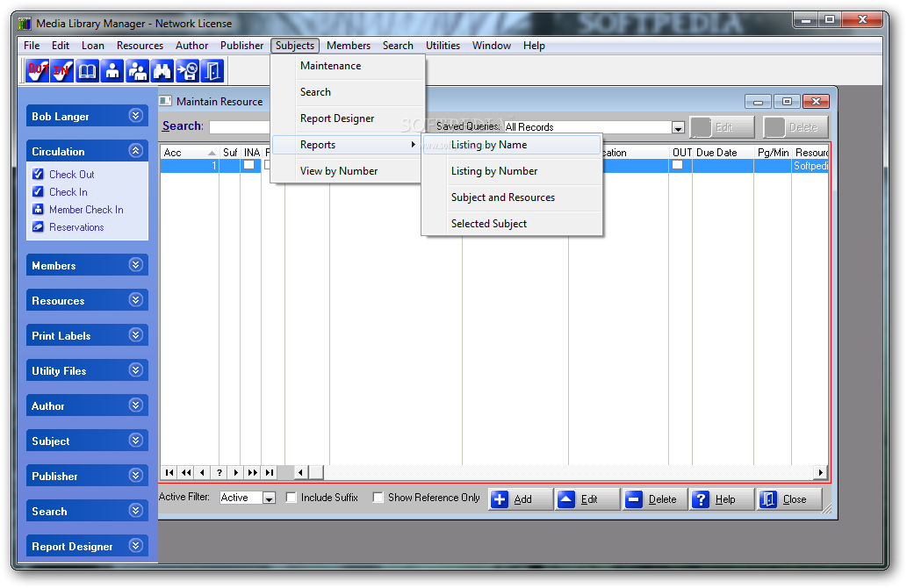Open the Saved Queries dropdown arrow
This screenshot has width=907, height=588.
[678, 127]
